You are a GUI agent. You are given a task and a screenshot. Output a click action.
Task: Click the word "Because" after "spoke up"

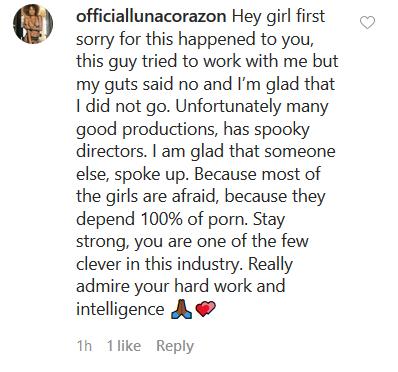tap(225, 174)
